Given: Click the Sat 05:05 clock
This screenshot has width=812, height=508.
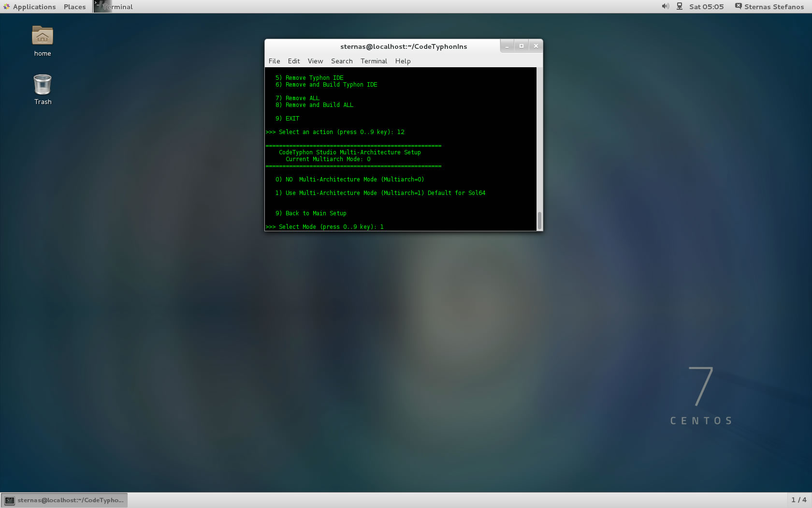Looking at the screenshot, I should coord(706,7).
